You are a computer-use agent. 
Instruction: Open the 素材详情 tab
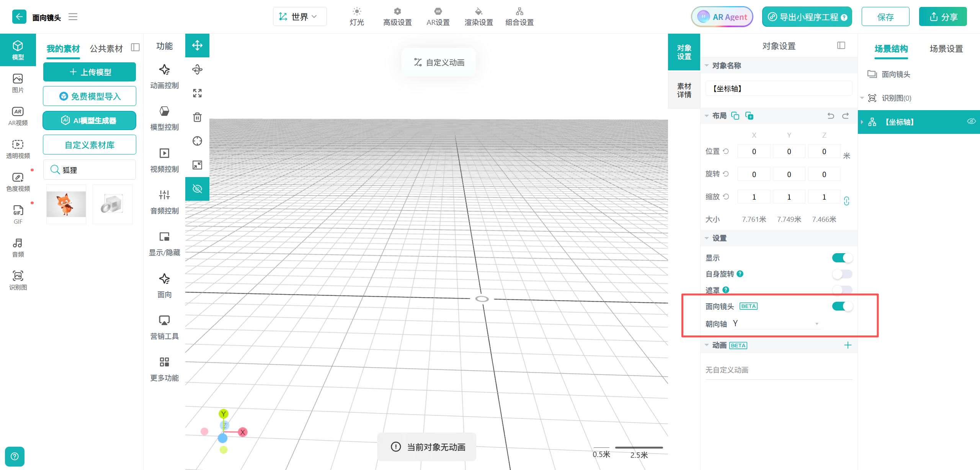(684, 90)
